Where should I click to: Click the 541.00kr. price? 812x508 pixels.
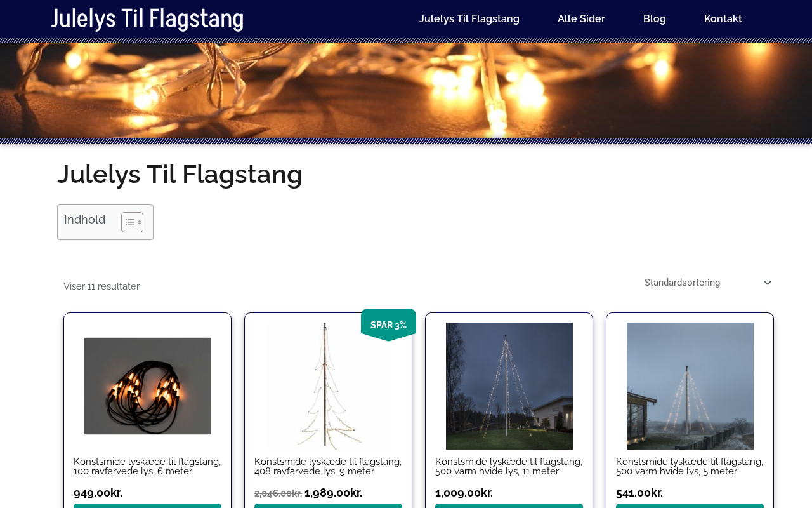[639, 493]
